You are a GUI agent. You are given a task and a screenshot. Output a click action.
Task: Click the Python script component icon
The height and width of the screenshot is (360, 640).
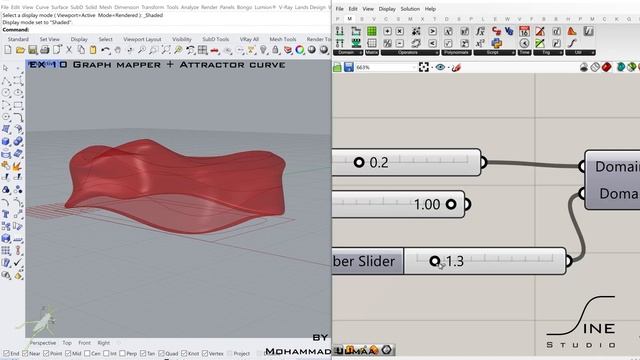(496, 43)
